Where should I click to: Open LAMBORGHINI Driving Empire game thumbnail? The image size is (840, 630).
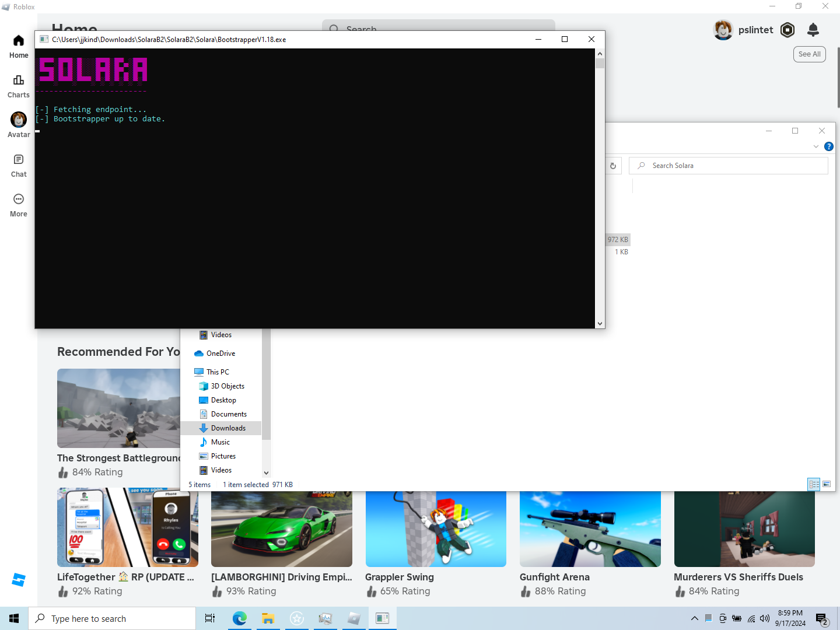coord(282,529)
